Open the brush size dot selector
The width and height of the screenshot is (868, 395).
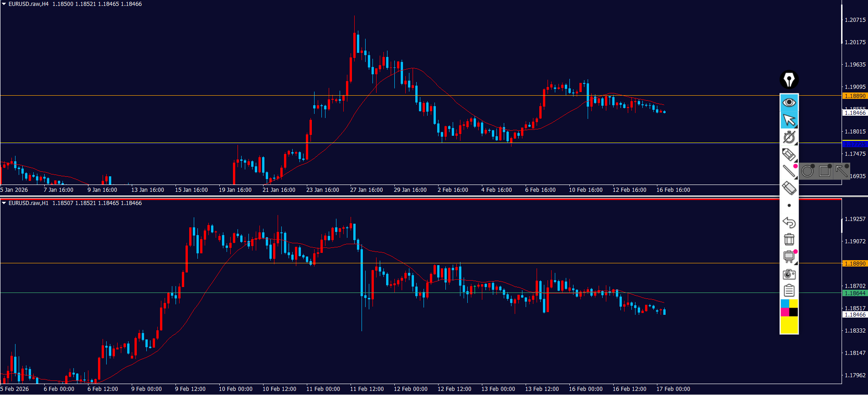point(789,205)
